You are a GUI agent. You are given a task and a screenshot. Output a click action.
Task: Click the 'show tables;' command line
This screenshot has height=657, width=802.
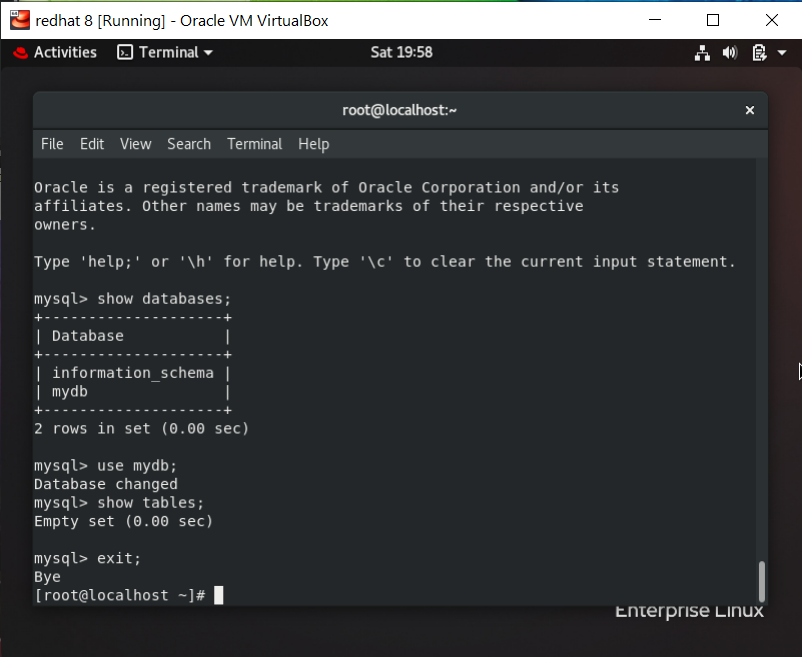[119, 503]
